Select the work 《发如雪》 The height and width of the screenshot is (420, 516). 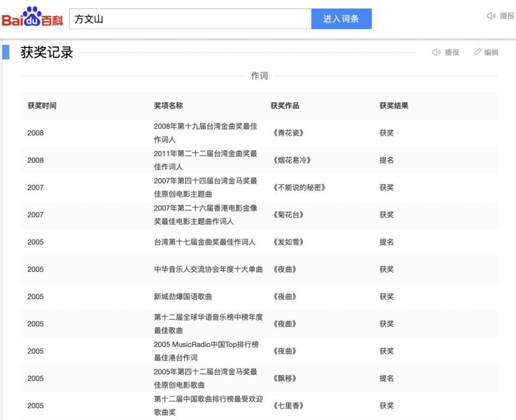288,242
